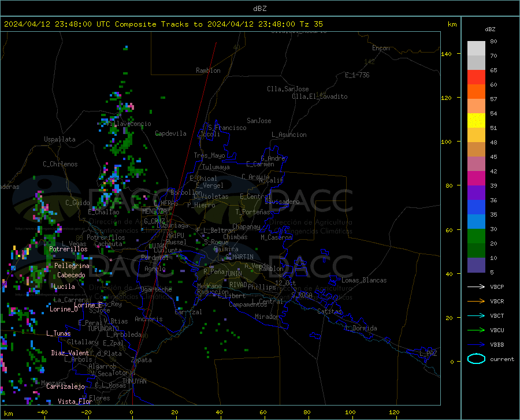The width and height of the screenshot is (520, 420).
Task: Click the 'dBZ' title at top
Action: [x=259, y=9]
